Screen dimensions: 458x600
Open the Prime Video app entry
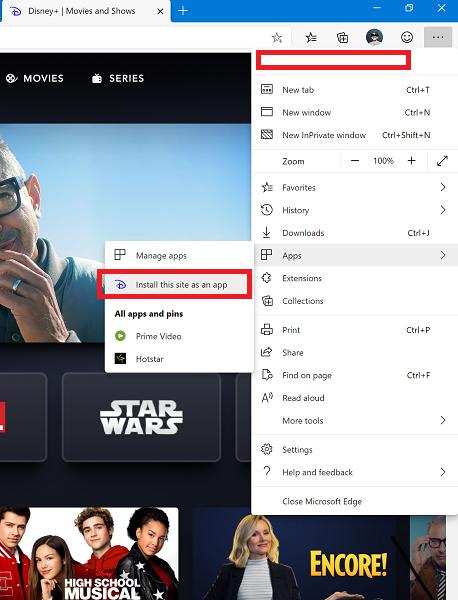(179, 336)
